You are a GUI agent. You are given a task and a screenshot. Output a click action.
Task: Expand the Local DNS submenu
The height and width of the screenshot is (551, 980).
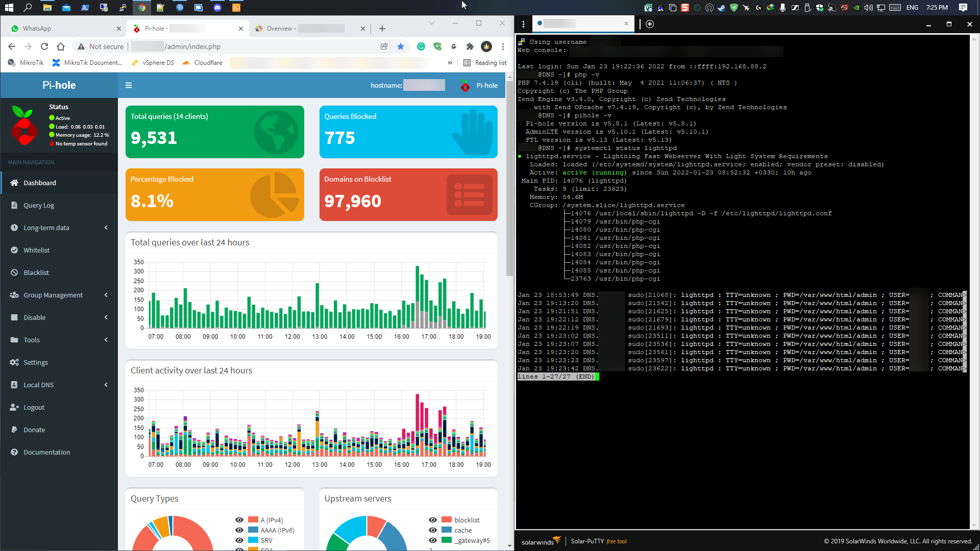59,385
